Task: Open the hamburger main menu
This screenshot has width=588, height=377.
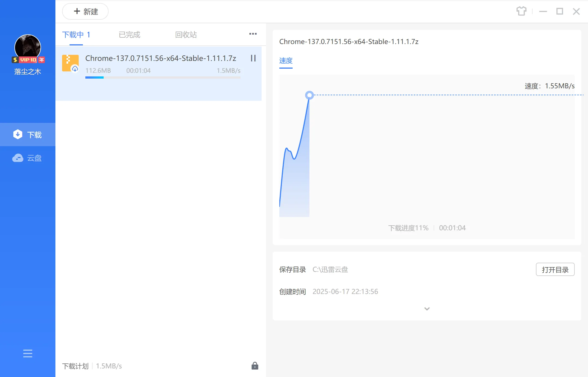Action: tap(28, 353)
